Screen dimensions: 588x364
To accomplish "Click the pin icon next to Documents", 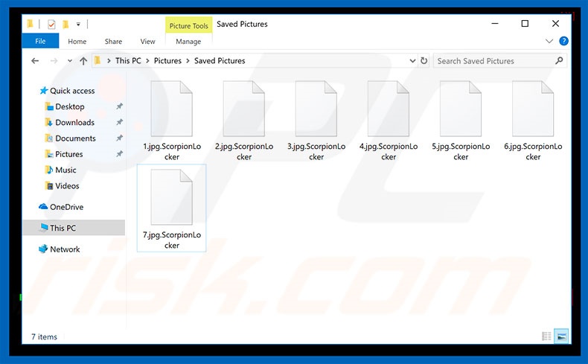I will [119, 138].
